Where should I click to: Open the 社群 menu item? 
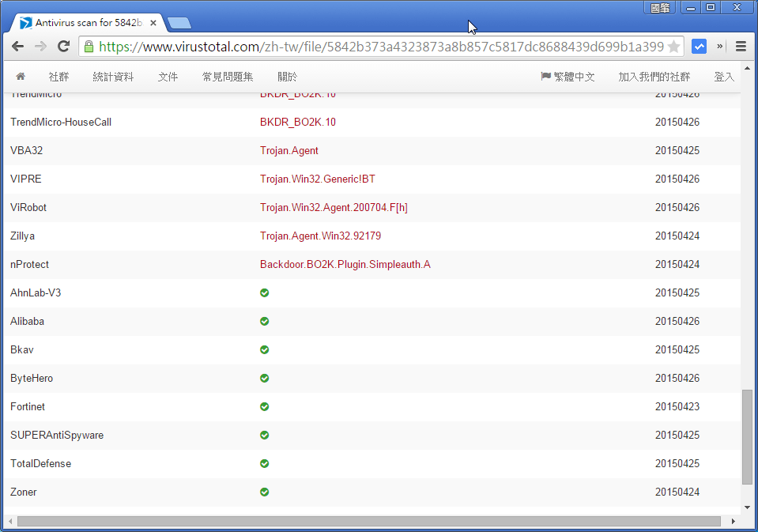click(x=58, y=77)
